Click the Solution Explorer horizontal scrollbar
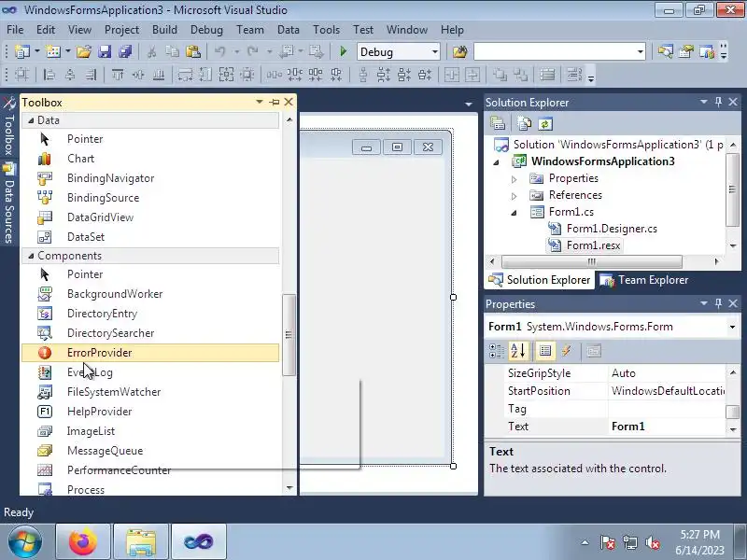 coord(592,261)
